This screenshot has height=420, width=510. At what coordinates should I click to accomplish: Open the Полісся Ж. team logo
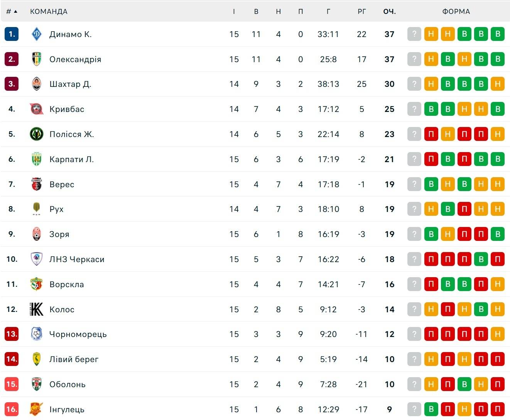tap(36, 134)
